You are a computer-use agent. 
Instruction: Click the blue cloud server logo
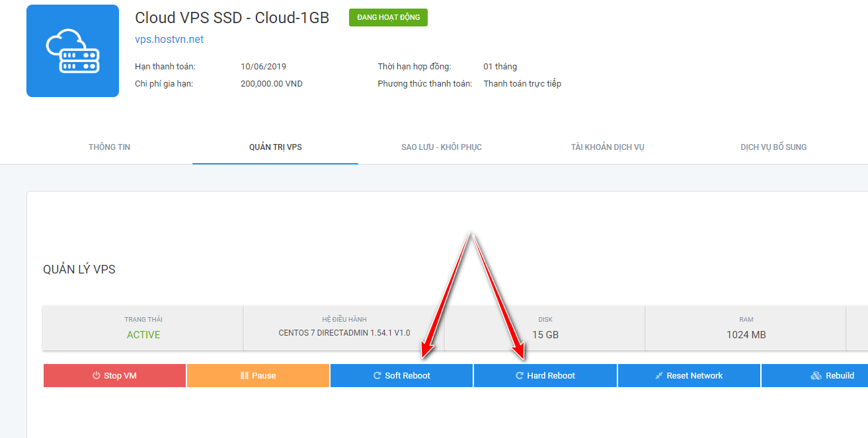coord(73,51)
